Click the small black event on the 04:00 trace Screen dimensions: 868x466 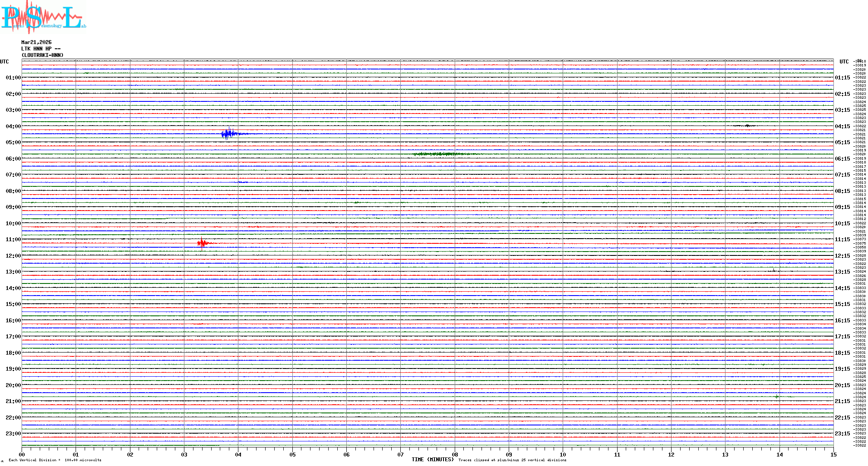point(748,126)
